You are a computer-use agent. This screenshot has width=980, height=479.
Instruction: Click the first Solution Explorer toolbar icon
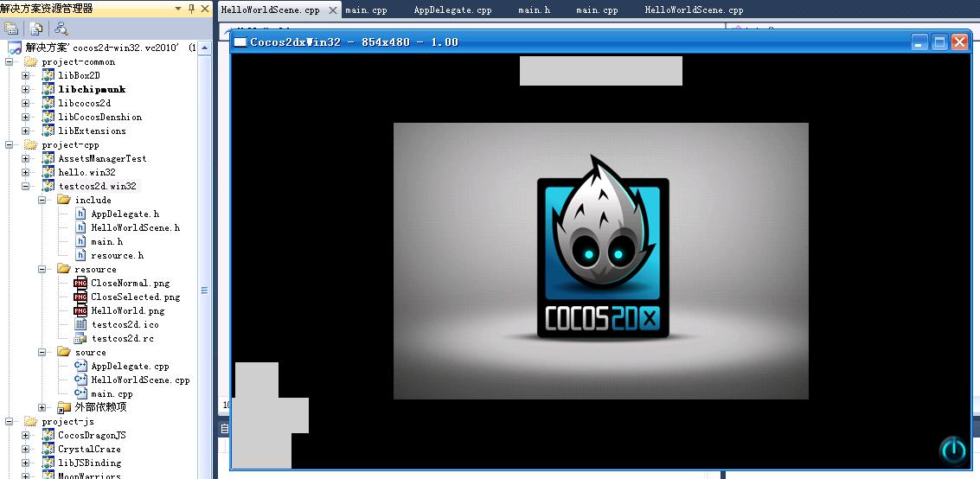(10, 29)
